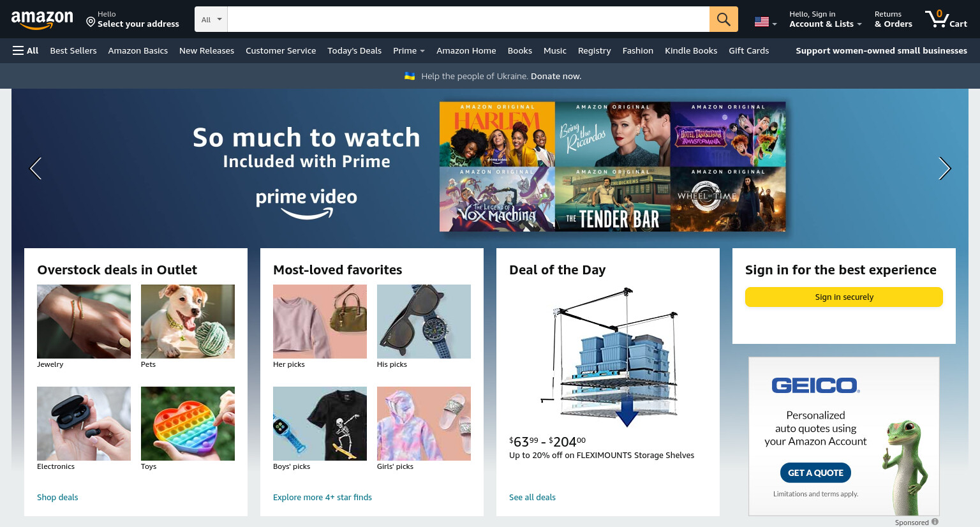
Task: Click the location pin address icon
Action: (x=91, y=22)
